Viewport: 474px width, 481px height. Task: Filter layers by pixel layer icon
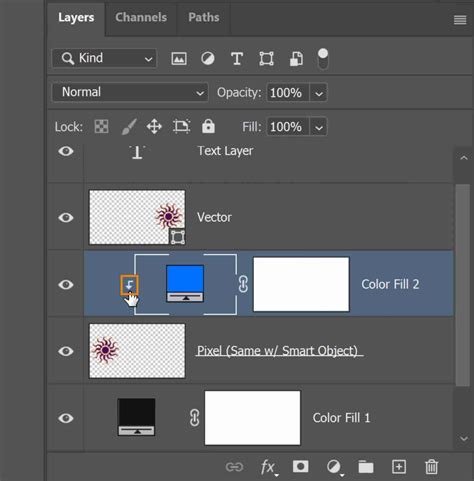click(x=179, y=59)
